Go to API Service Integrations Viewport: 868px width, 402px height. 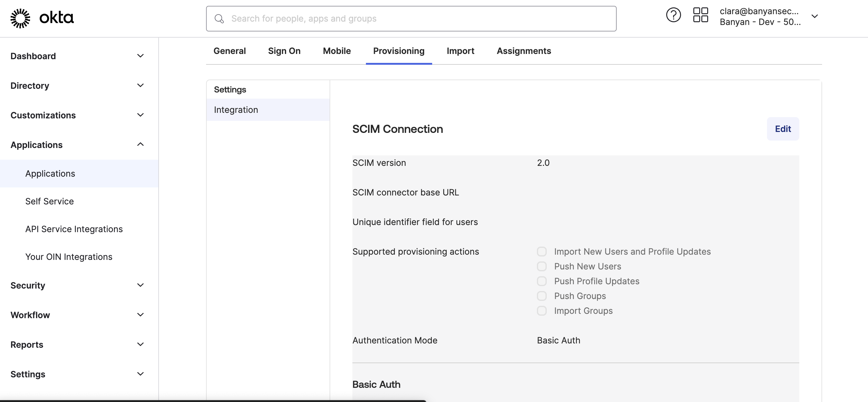(74, 229)
